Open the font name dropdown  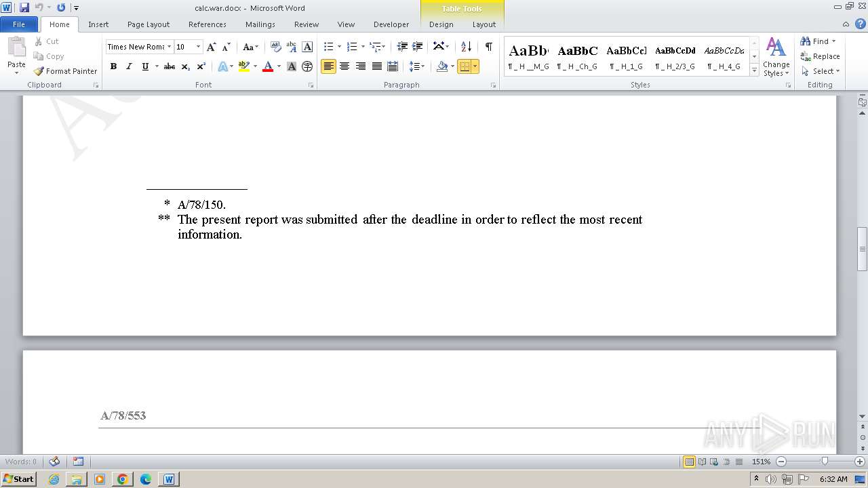pos(169,47)
